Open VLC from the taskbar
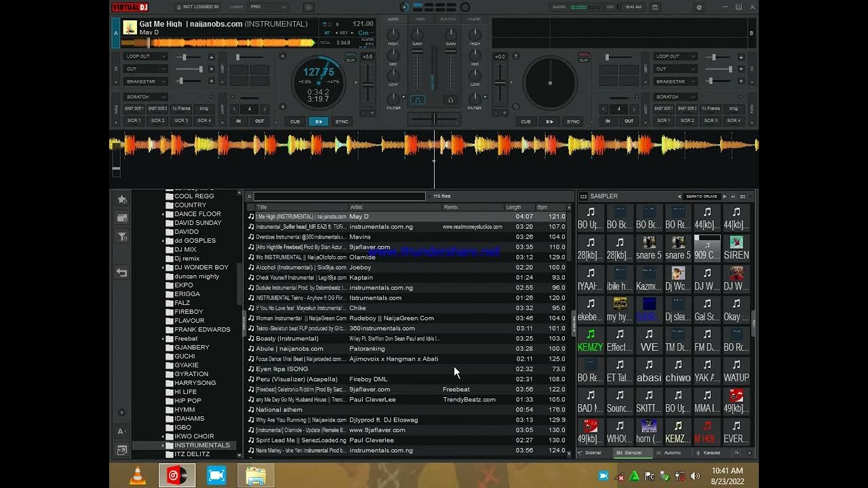The width and height of the screenshot is (868, 488). (x=138, y=476)
